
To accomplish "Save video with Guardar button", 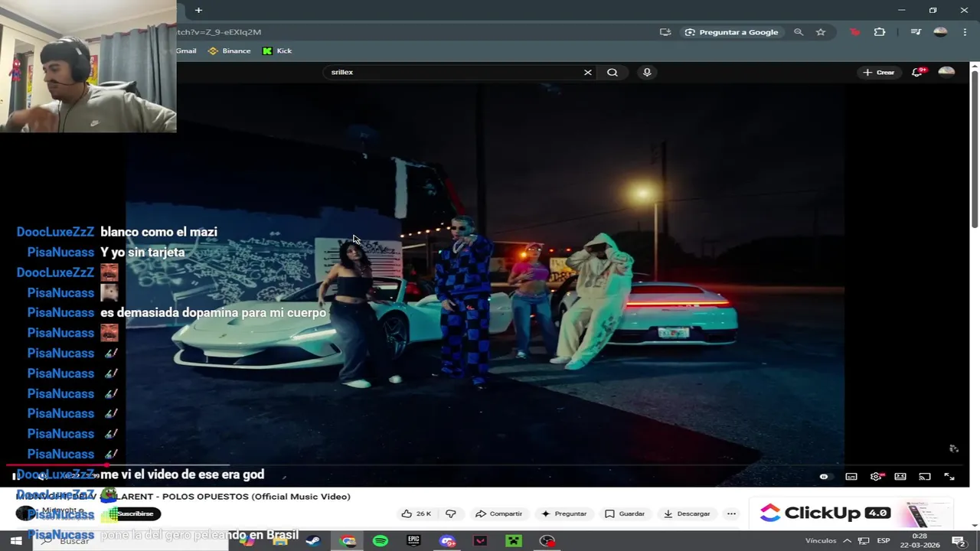I will pos(625,514).
